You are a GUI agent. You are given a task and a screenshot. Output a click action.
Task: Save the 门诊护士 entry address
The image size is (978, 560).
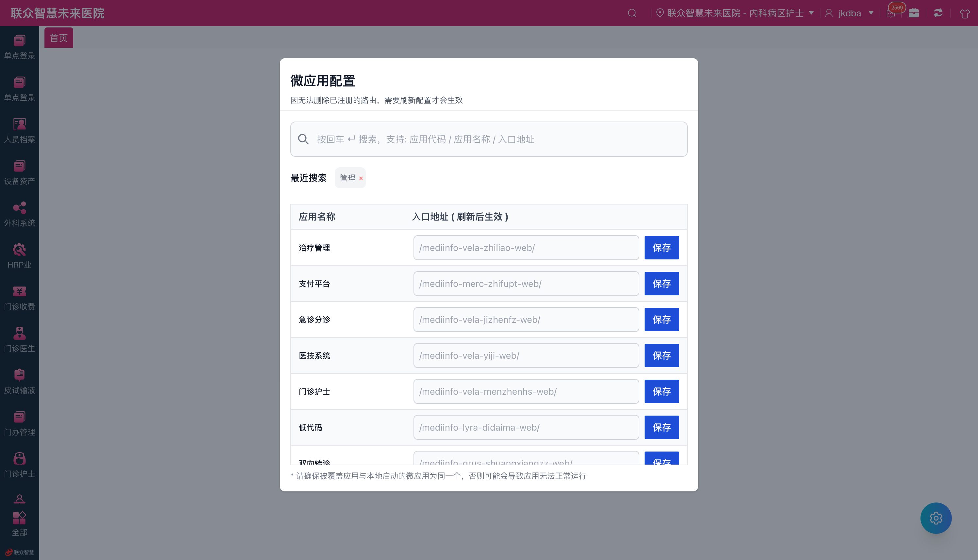point(661,391)
